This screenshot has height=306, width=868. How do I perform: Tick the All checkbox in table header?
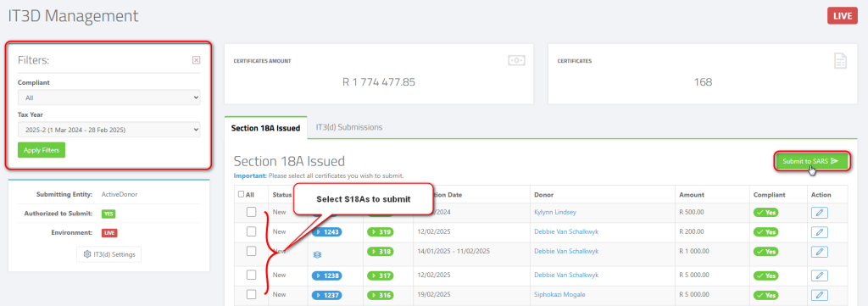tap(241, 194)
